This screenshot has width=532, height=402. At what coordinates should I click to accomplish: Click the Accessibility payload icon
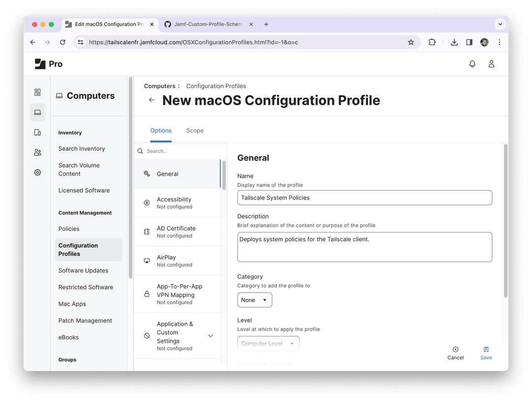pyautogui.click(x=146, y=202)
